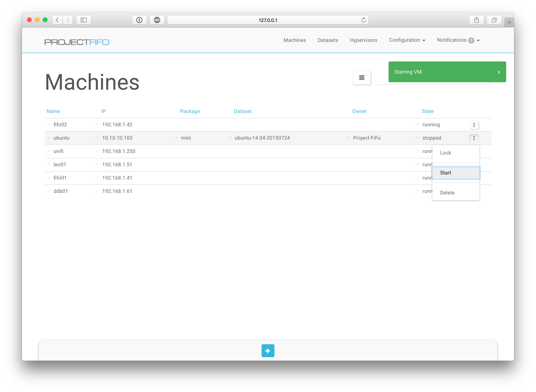Click the blue plus add-machine button
Image resolution: width=536 pixels, height=392 pixels.
pos(268,350)
